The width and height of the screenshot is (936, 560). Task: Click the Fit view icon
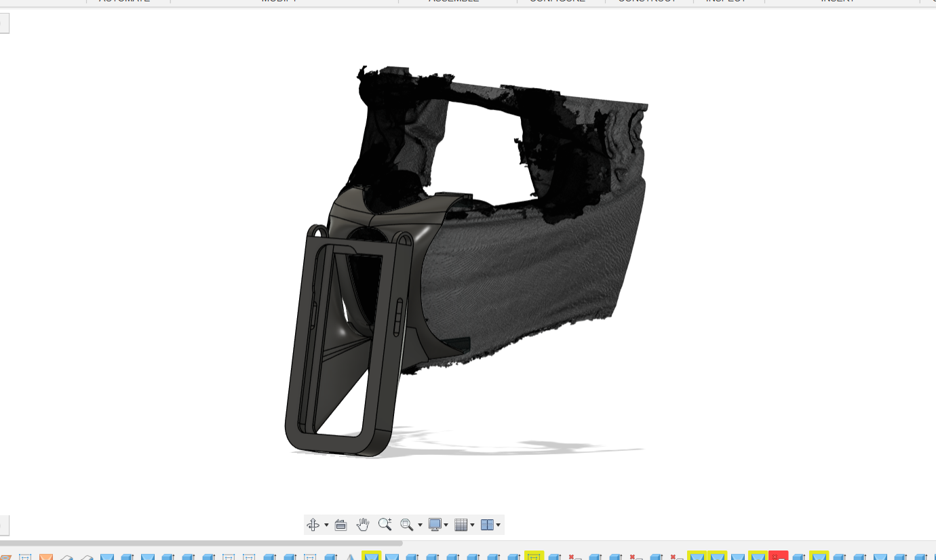click(x=406, y=524)
